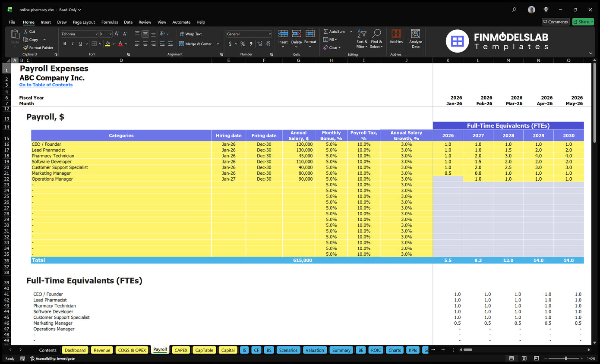
Task: Open the Valuation sheet tab
Action: pos(315,350)
